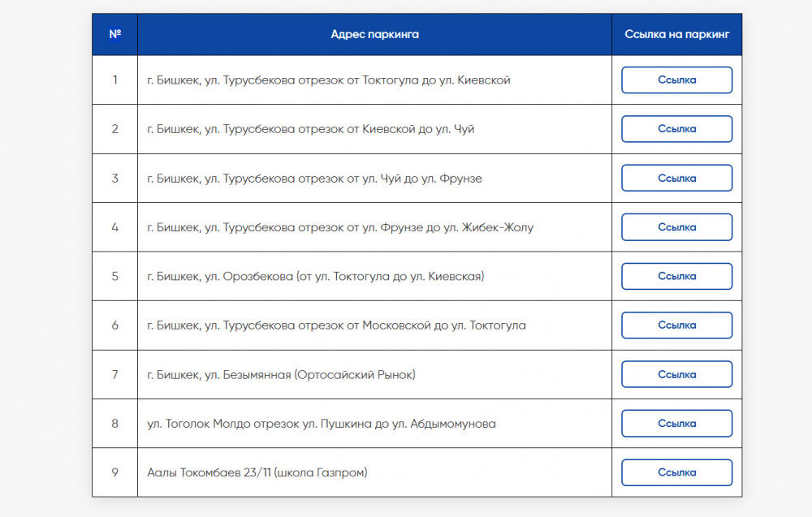Click the Тоголок Молдо отрезок address text
Image resolution: width=812 pixels, height=517 pixels.
(x=322, y=424)
